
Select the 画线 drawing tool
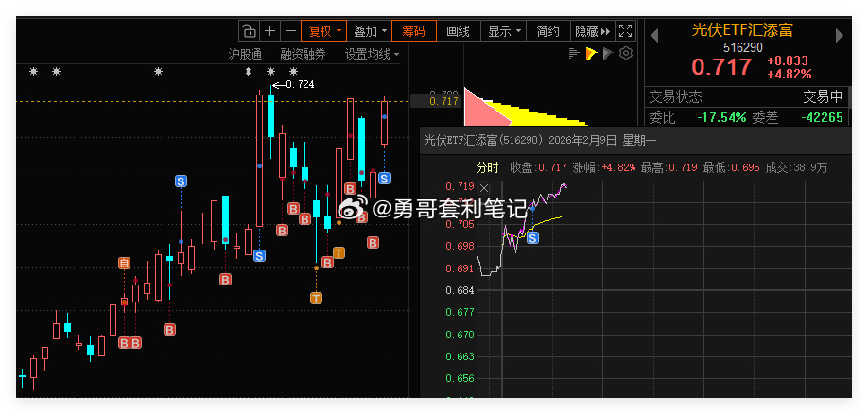point(458,31)
